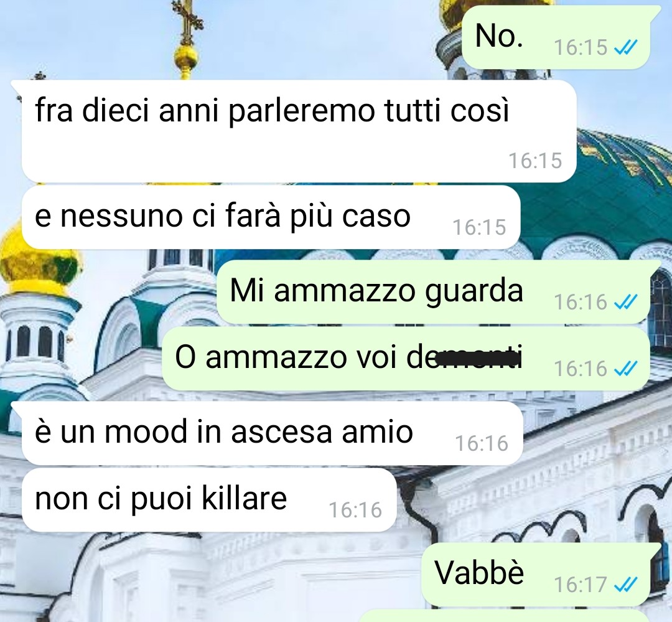Viewport: 672px width, 622px height.
Task: Select the 'e nessuno ci farà più caso' message
Action: [271, 217]
